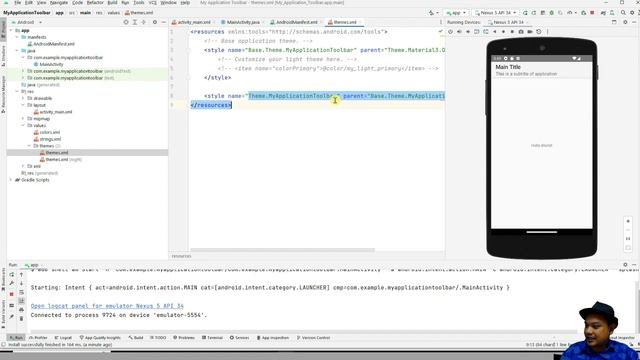This screenshot has width=640, height=360.
Task: Click Scroll to End icon in Run panel
Action: (22, 301)
